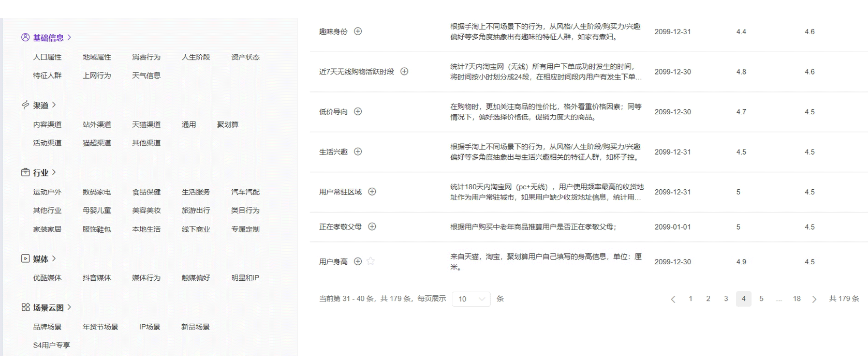Go to the next page arrow
This screenshot has height=363, width=868.
pyautogui.click(x=814, y=299)
